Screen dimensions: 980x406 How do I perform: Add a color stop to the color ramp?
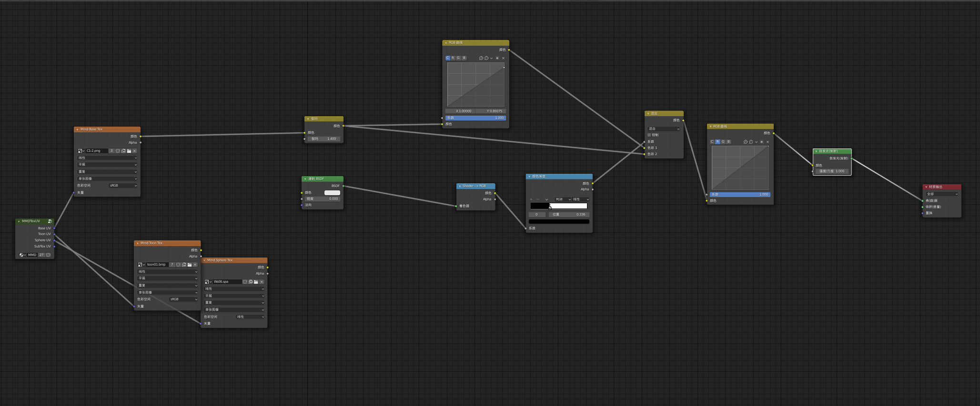pos(531,199)
